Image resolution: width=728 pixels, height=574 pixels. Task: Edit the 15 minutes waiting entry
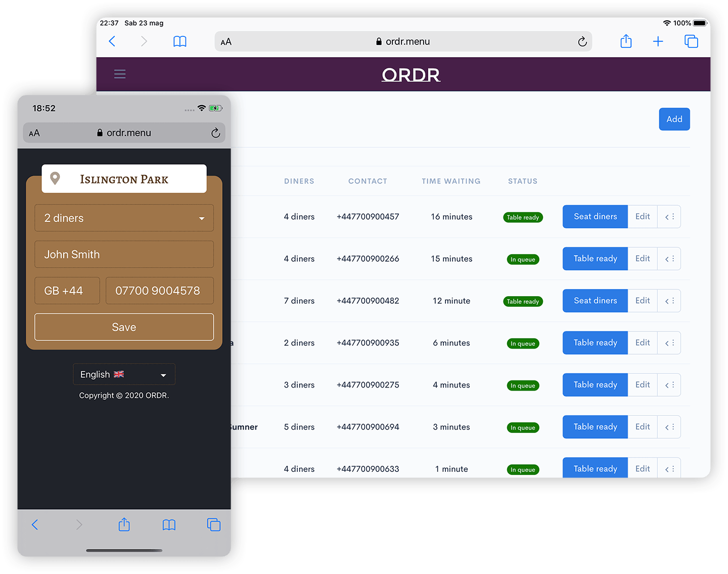643,259
